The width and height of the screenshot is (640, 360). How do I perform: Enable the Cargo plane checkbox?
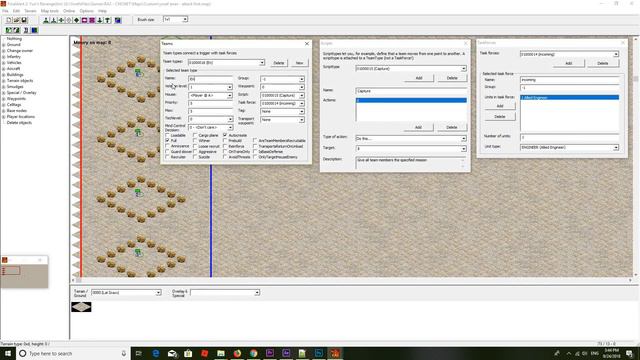click(x=195, y=135)
